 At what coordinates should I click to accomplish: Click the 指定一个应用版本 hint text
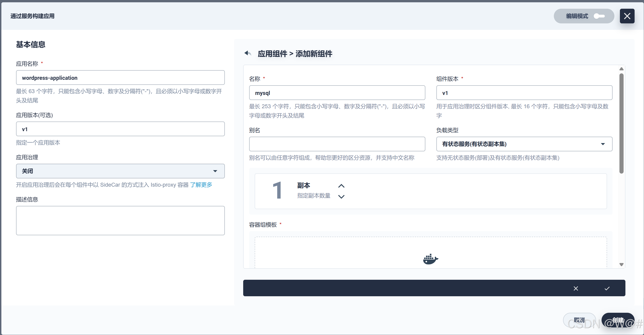[38, 143]
